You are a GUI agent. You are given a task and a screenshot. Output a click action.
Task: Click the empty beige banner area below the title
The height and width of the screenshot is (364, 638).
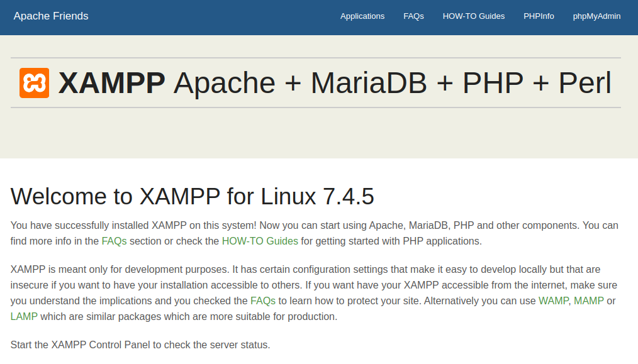click(319, 133)
